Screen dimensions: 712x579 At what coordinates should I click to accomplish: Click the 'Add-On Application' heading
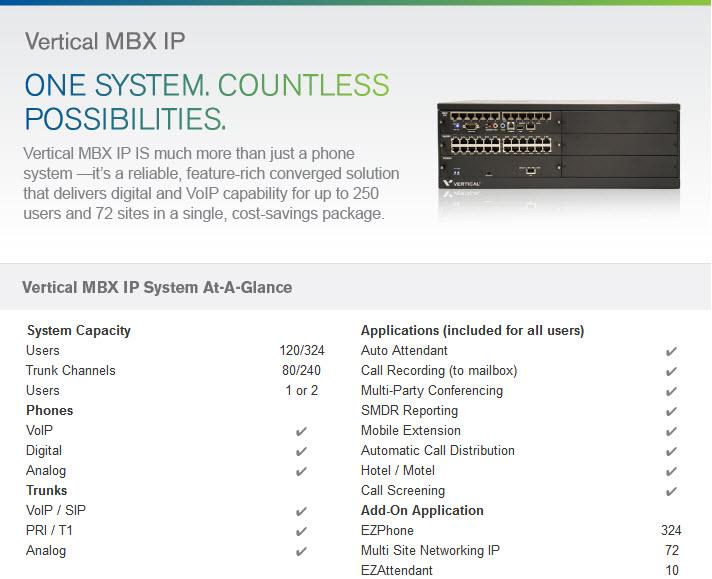(x=422, y=511)
